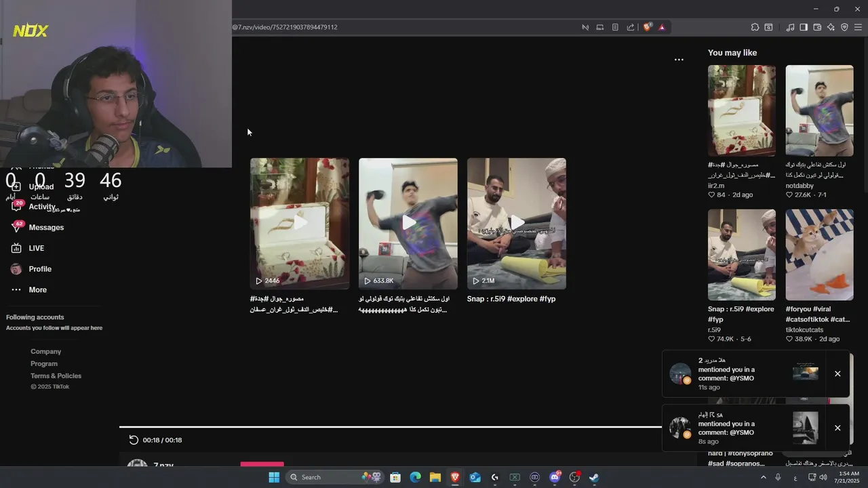Screen dimensions: 868x488
Task: Open Steam from taskbar
Action: [594, 477]
